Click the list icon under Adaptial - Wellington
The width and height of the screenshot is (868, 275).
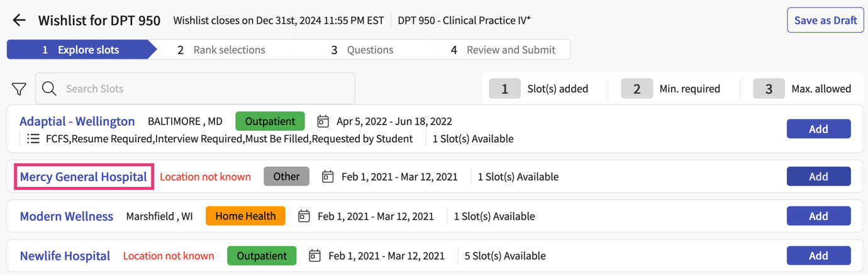(33, 138)
